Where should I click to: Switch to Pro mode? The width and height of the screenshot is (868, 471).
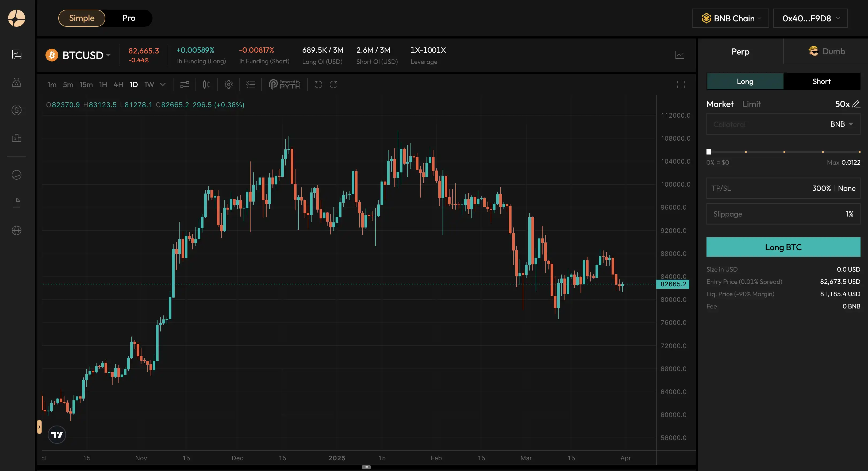tap(129, 18)
